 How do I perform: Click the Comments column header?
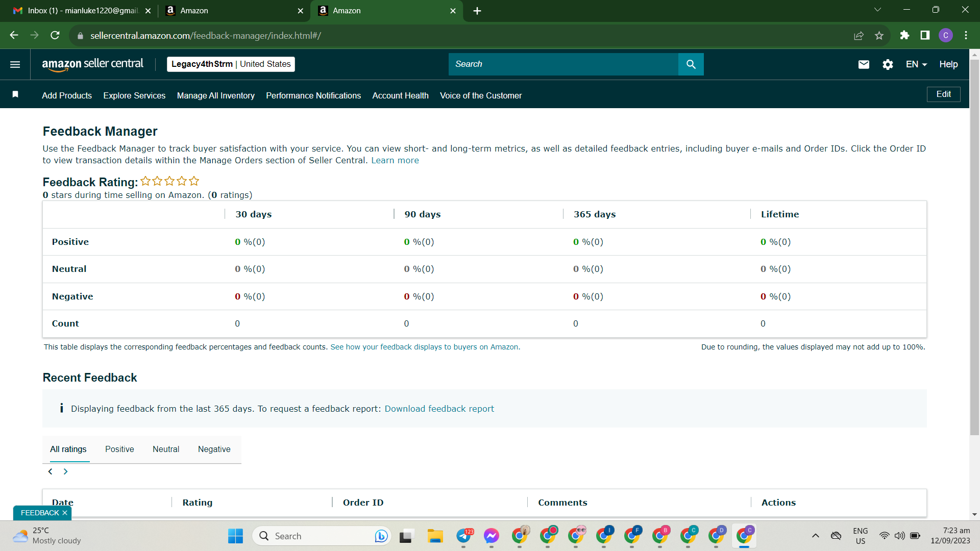(x=562, y=503)
